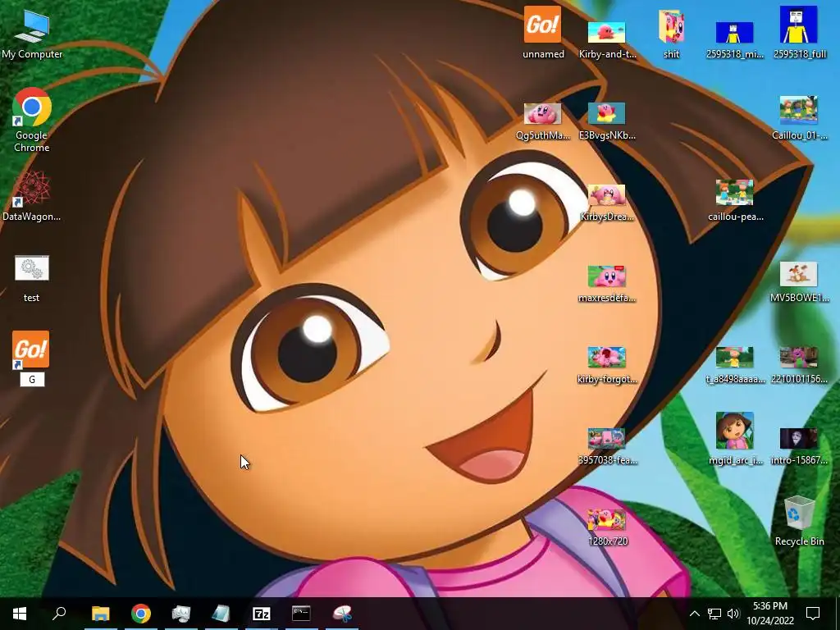Select the Go! shortcut being renamed
This screenshot has height=630, width=840.
[x=31, y=349]
